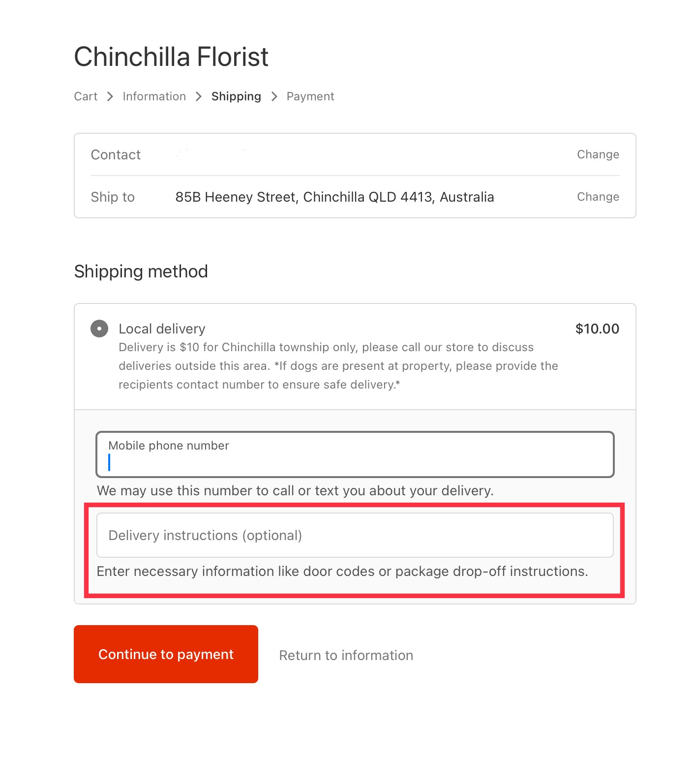Go back to the Cart breadcrumb
The height and width of the screenshot is (784, 694).
(x=86, y=96)
